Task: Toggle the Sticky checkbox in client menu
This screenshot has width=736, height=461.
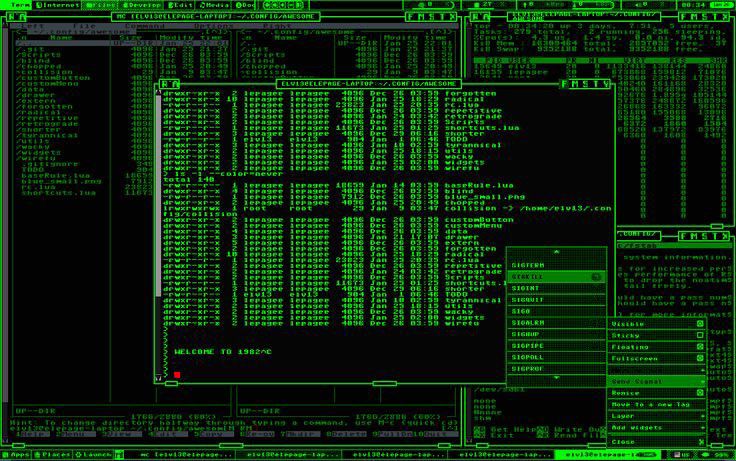Action: coord(700,335)
